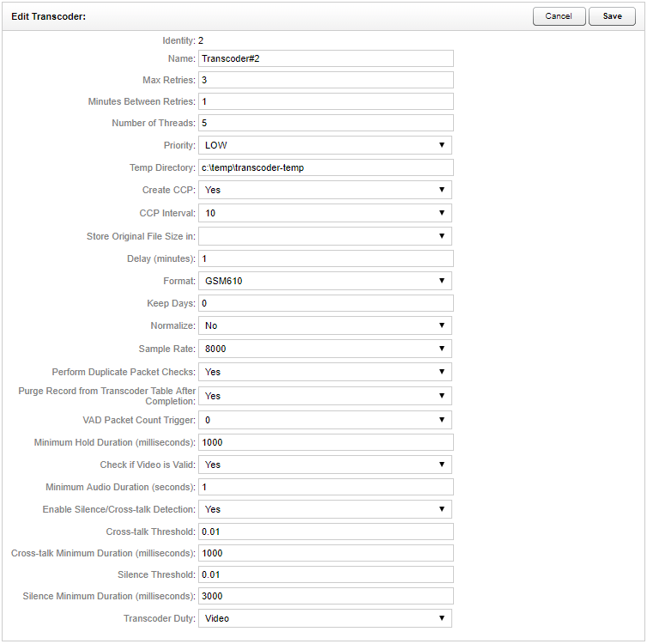The height and width of the screenshot is (644, 647).
Task: Select the Format dropdown showing GSM610
Action: (325, 281)
